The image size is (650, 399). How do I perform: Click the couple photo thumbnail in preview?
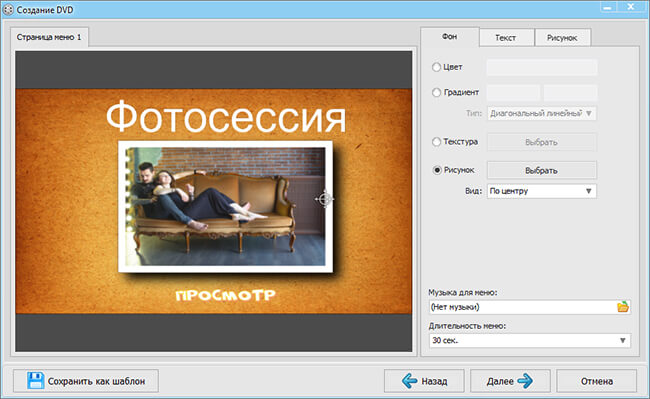(226, 207)
